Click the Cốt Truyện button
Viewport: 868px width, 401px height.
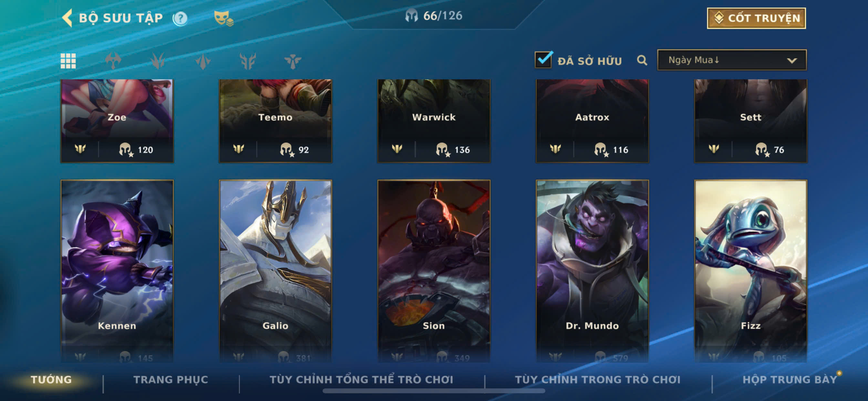pyautogui.click(x=756, y=18)
